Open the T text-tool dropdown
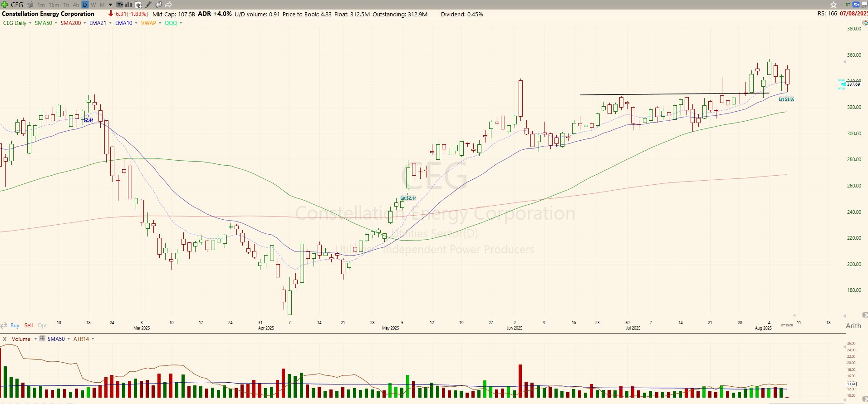 pyautogui.click(x=120, y=5)
